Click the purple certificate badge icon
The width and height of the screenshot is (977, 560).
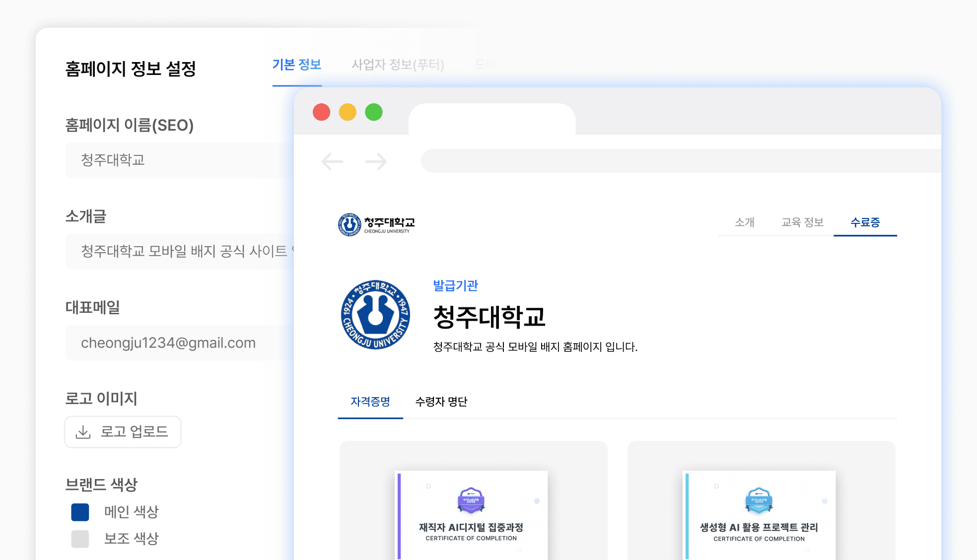tap(471, 500)
